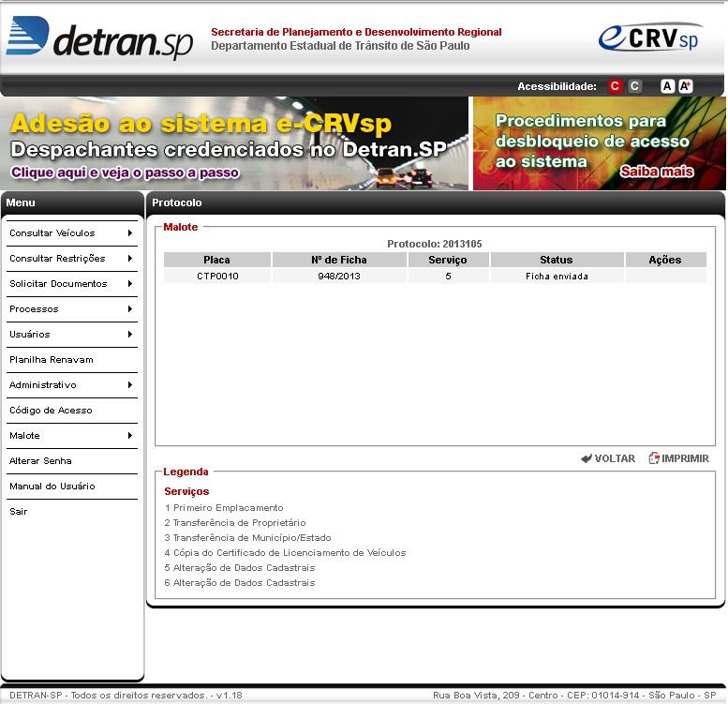Click the Nº de Ficha column header

(x=339, y=260)
